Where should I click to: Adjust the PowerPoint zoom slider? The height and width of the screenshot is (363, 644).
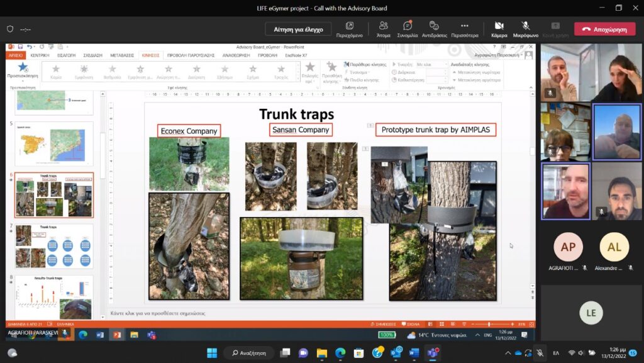click(489, 324)
